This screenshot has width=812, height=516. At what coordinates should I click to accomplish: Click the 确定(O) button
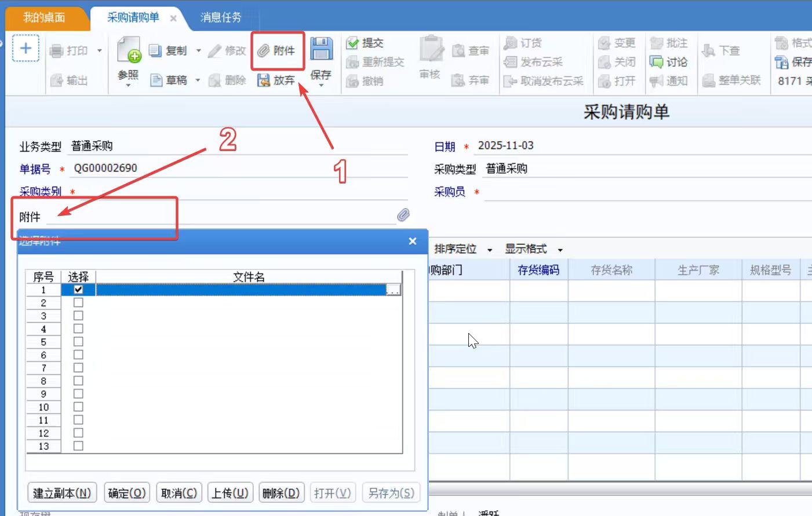[x=127, y=493]
